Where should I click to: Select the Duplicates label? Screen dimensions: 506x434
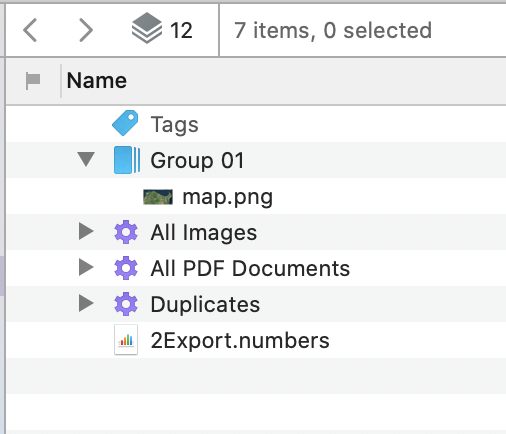(x=205, y=304)
